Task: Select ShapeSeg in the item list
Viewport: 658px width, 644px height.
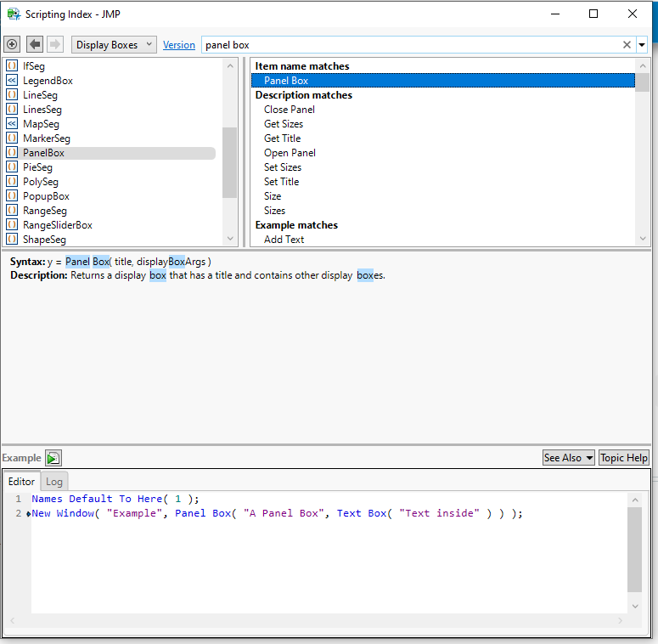Action: click(x=44, y=240)
